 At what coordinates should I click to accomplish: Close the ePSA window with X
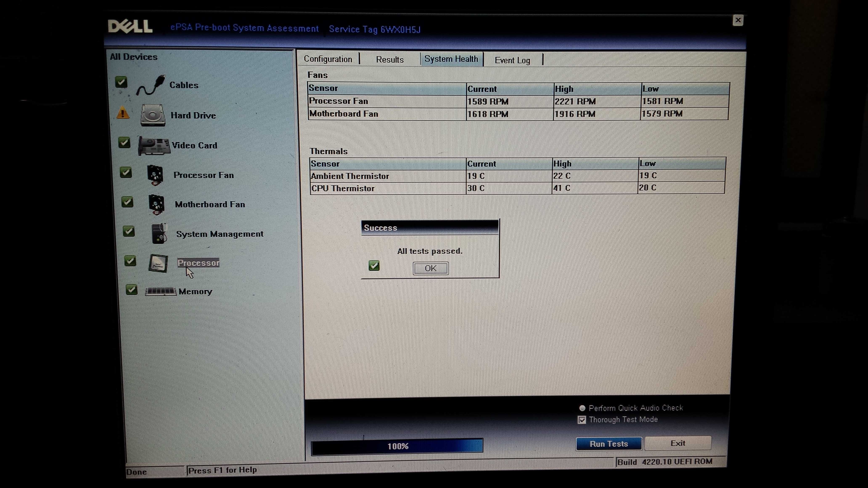click(738, 20)
